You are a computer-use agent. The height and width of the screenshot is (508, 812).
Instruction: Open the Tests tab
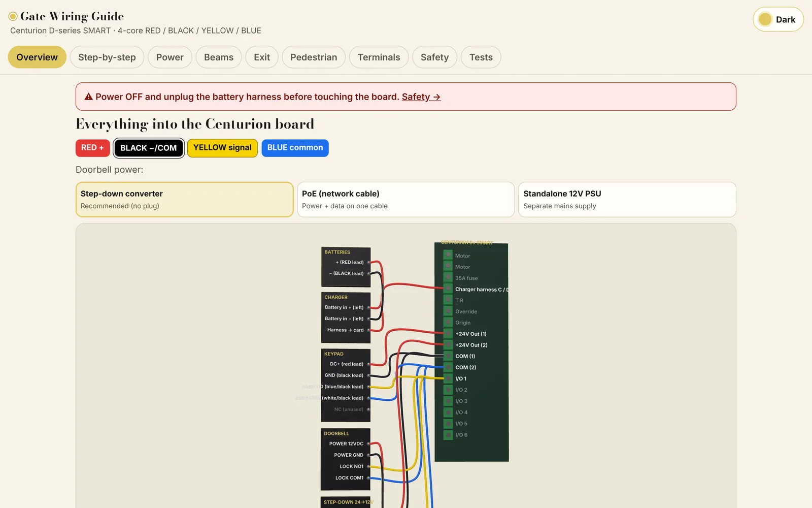[x=481, y=57]
